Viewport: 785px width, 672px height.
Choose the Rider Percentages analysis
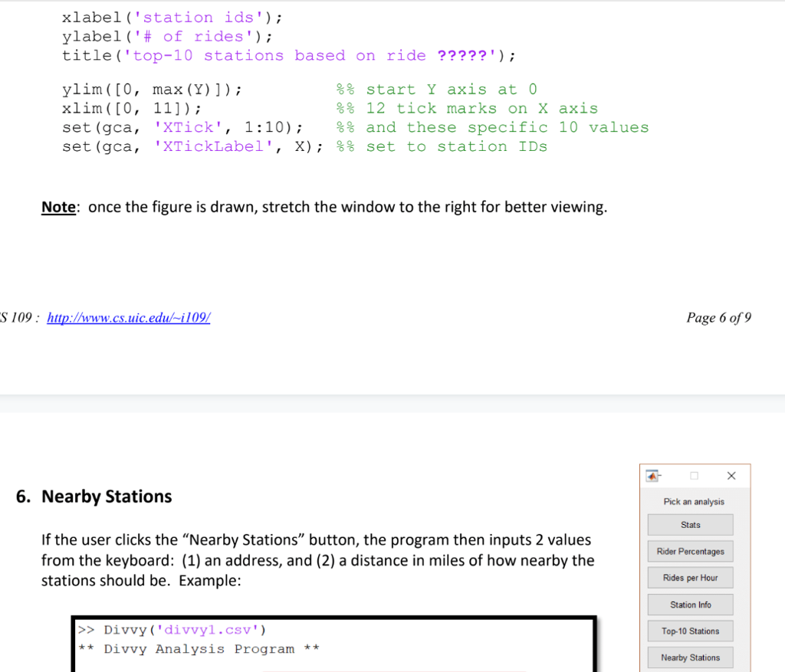pyautogui.click(x=690, y=552)
